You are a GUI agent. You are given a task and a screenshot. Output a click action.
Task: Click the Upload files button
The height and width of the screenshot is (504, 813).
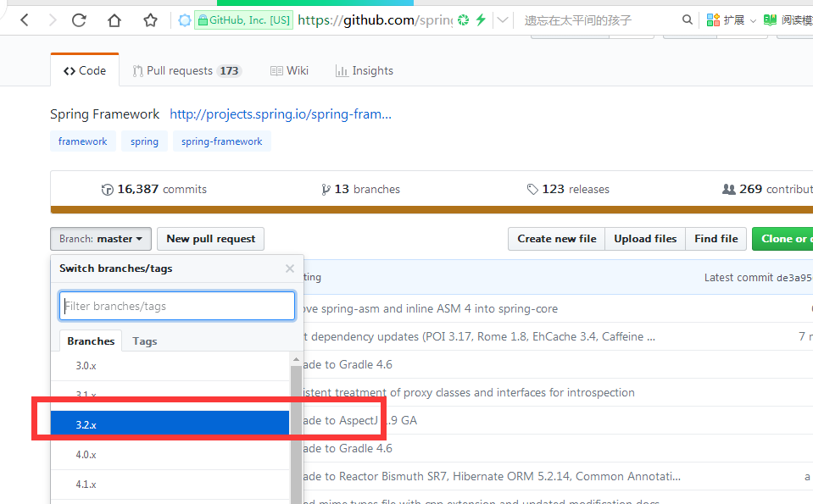[645, 239]
